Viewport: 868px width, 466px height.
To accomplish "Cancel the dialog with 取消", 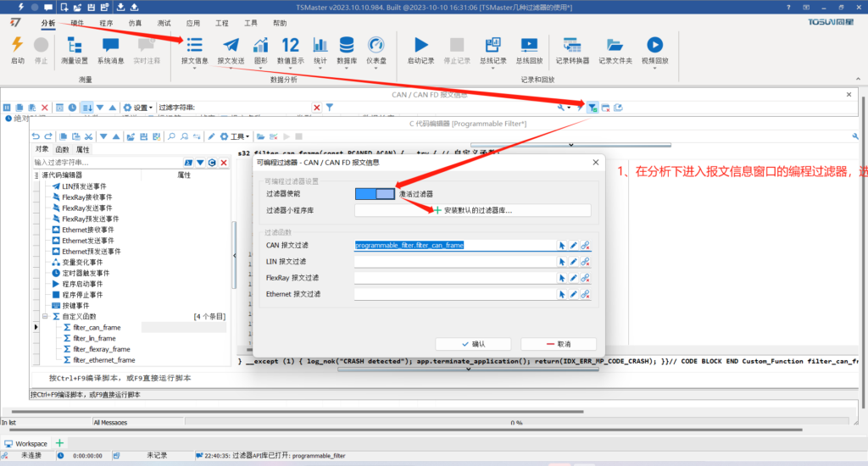I will coord(559,344).
